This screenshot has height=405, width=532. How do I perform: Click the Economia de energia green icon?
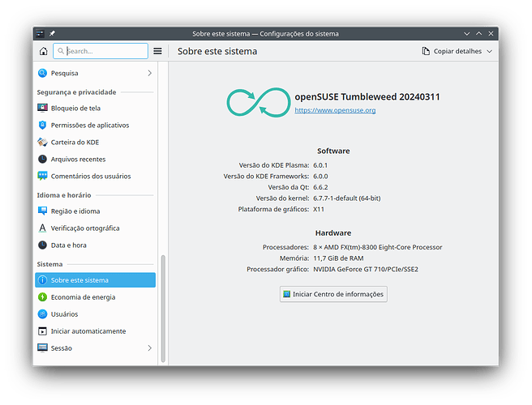(x=43, y=297)
